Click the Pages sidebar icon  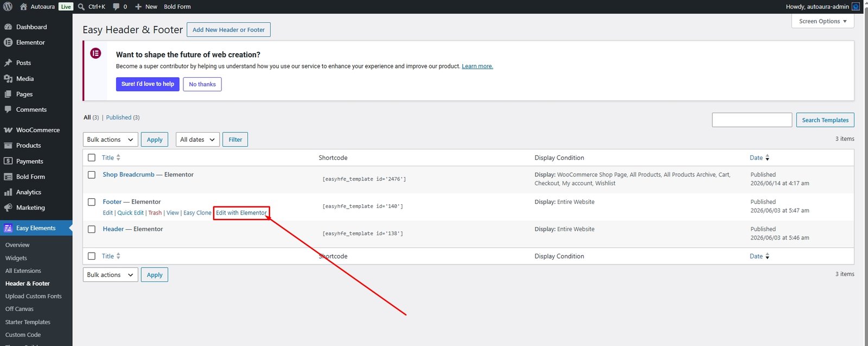(8, 94)
